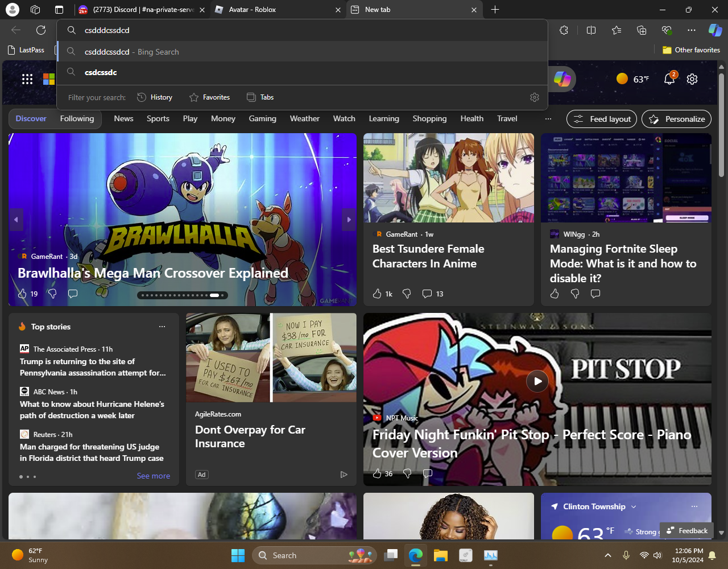Open Browser essentials heart icon
Image resolution: width=728 pixels, height=569 pixels.
click(667, 30)
